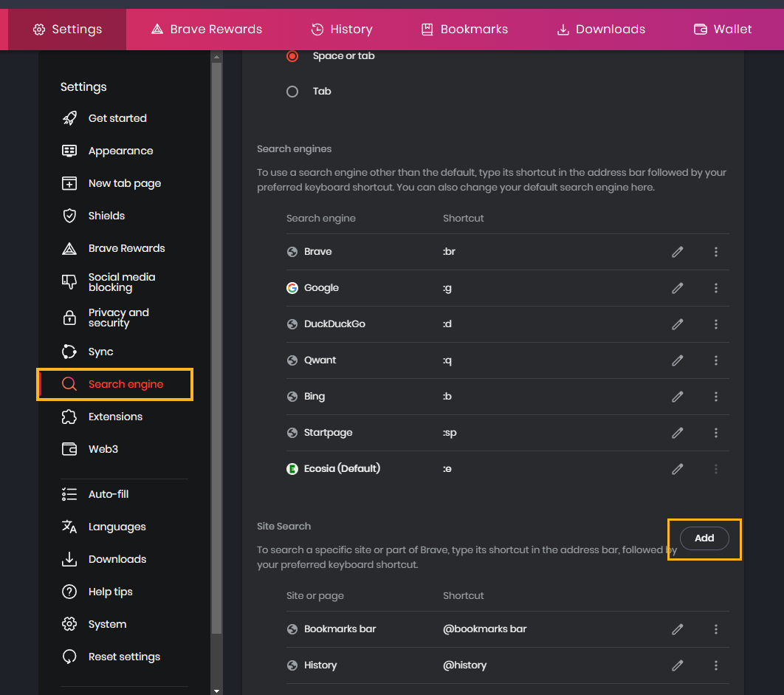Edit the Bing search engine entry
784x695 pixels.
pos(677,397)
